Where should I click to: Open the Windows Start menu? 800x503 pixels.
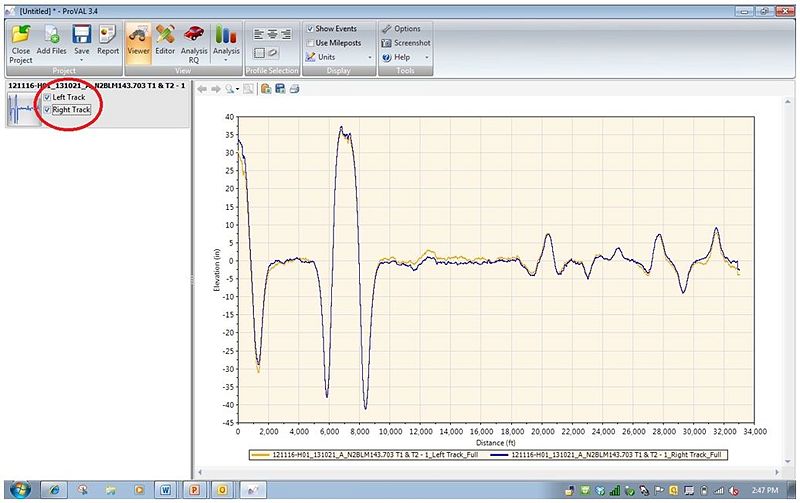point(20,490)
